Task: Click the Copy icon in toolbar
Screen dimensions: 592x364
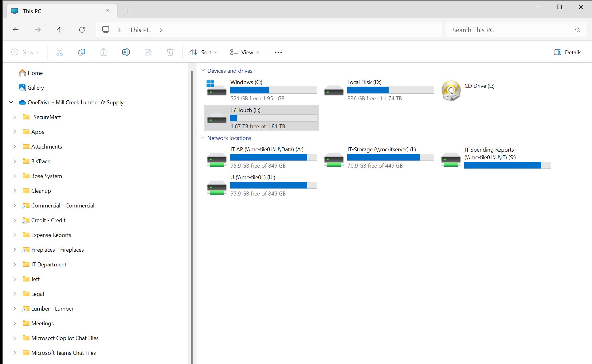Action: [x=82, y=52]
